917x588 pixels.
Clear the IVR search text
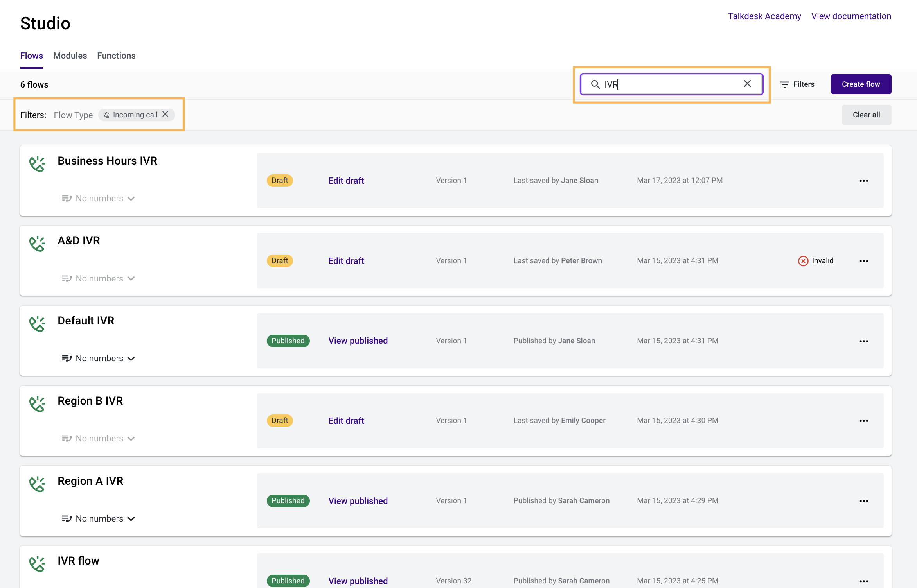(x=747, y=84)
